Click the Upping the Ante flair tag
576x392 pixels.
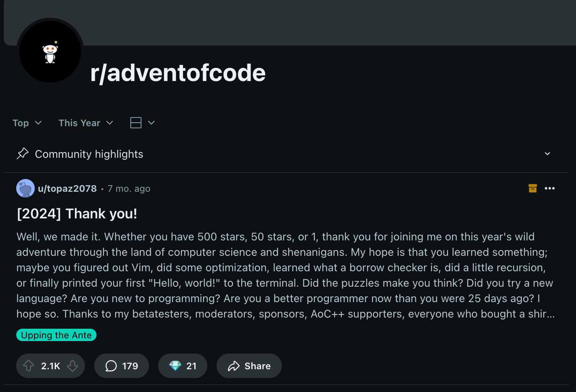[x=56, y=335]
